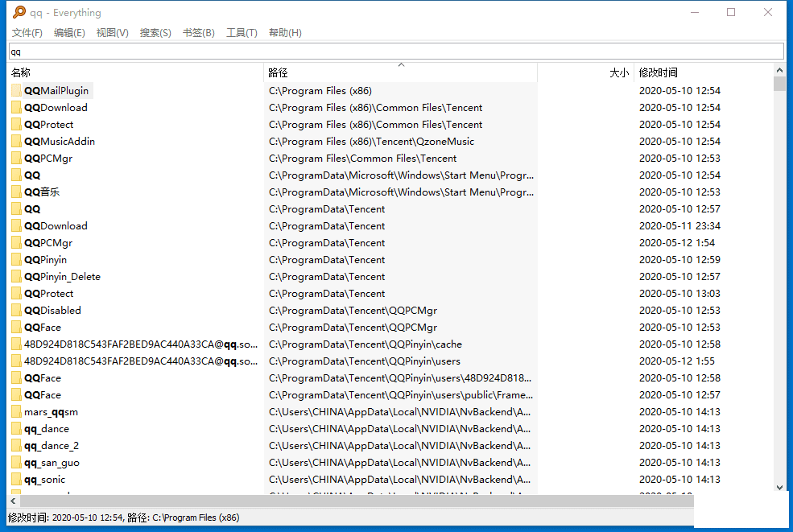Click date 2020-05-11 23:34
Image resolution: width=793 pixels, height=532 pixels.
pyautogui.click(x=679, y=225)
